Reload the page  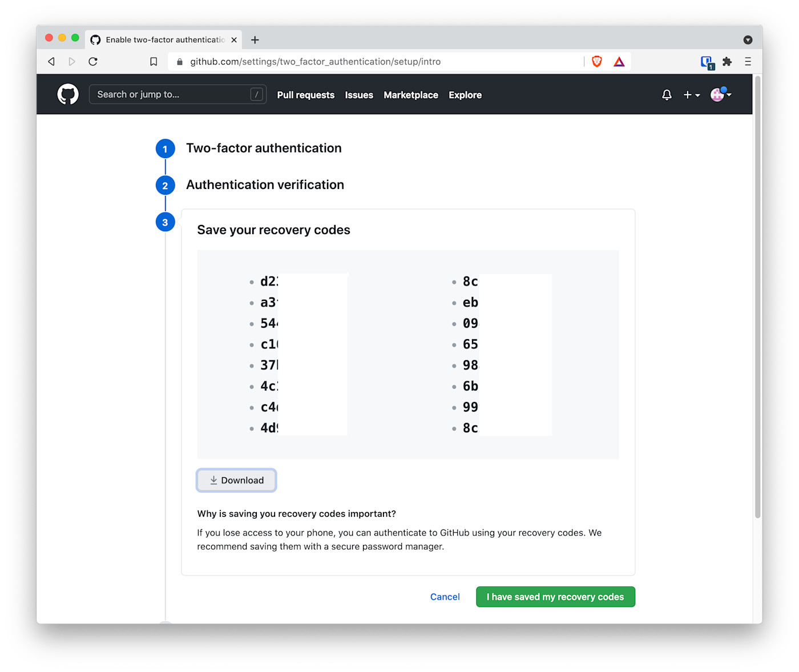(93, 62)
